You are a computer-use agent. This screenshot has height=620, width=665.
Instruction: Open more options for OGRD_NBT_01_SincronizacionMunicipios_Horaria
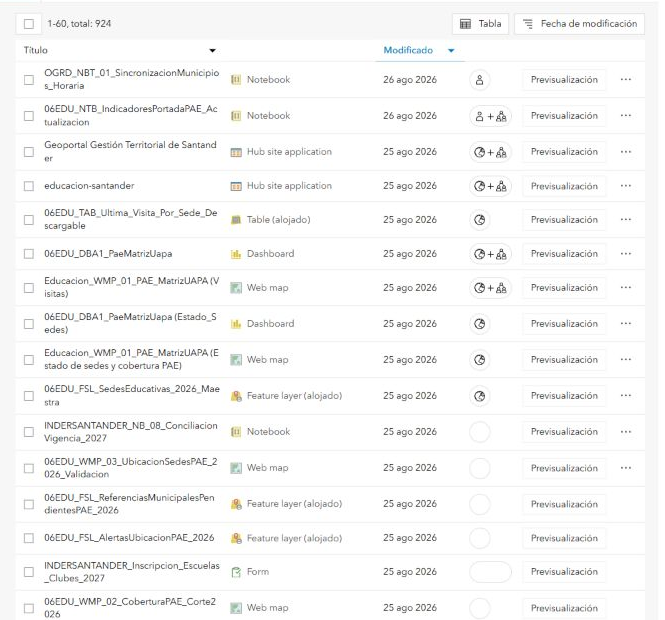[626, 80]
